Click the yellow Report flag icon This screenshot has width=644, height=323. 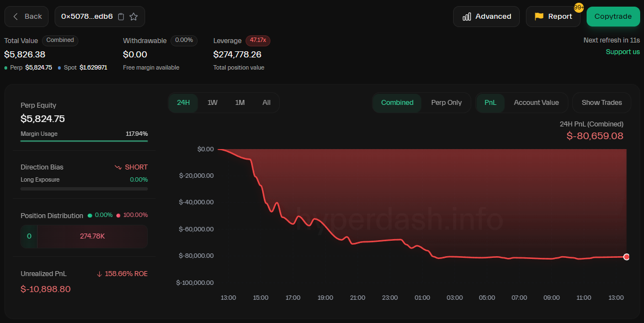(539, 17)
